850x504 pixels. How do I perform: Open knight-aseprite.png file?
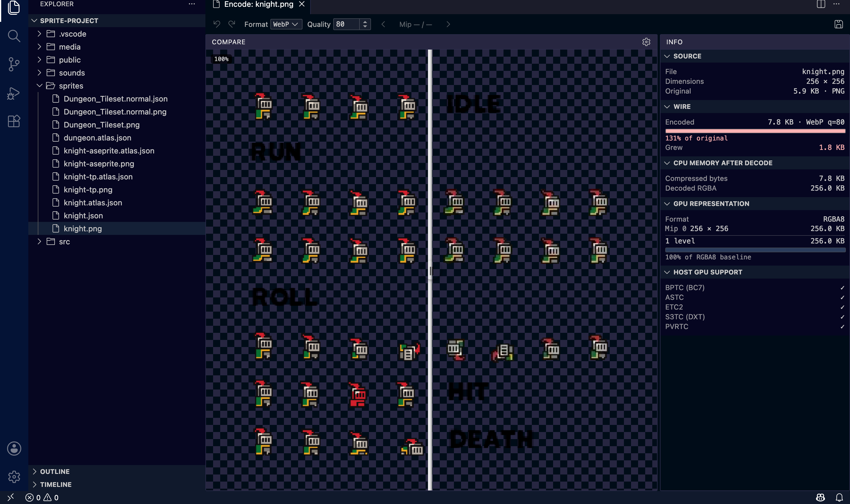(117, 164)
